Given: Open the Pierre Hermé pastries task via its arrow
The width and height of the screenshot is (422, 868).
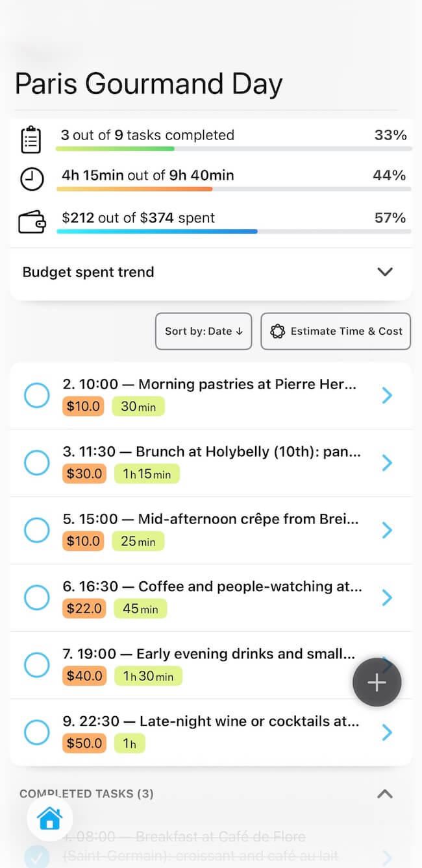Looking at the screenshot, I should coord(387,395).
